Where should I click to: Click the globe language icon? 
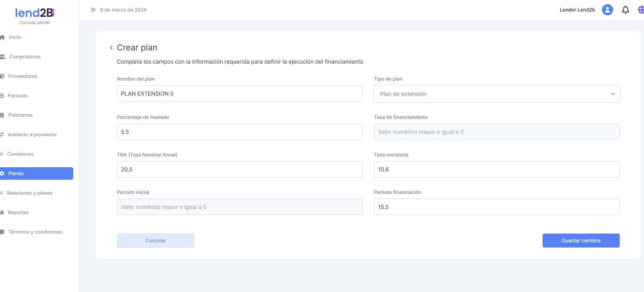pyautogui.click(x=641, y=10)
